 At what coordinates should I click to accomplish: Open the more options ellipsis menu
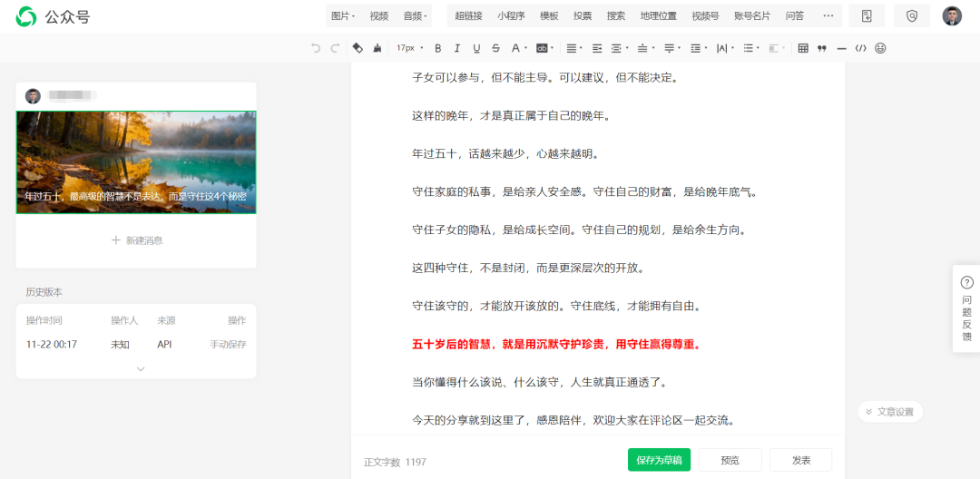pos(828,16)
